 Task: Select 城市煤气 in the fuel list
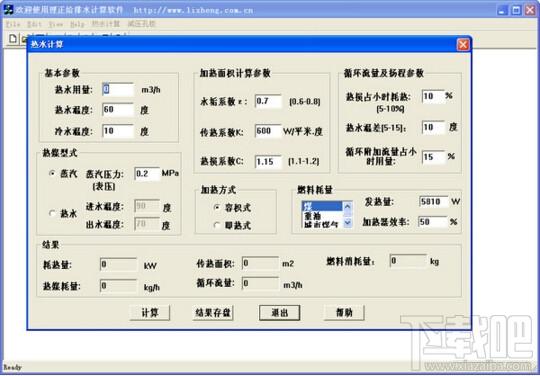pos(322,224)
